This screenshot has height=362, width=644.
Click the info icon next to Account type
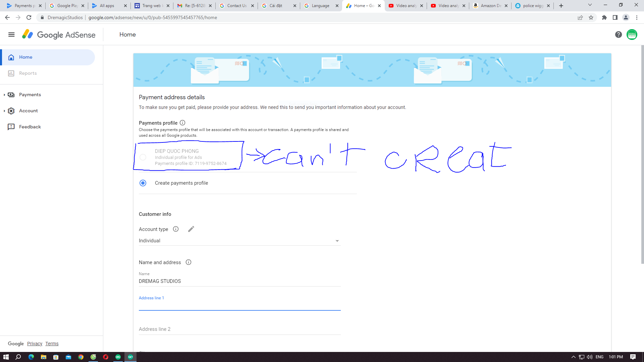click(176, 229)
